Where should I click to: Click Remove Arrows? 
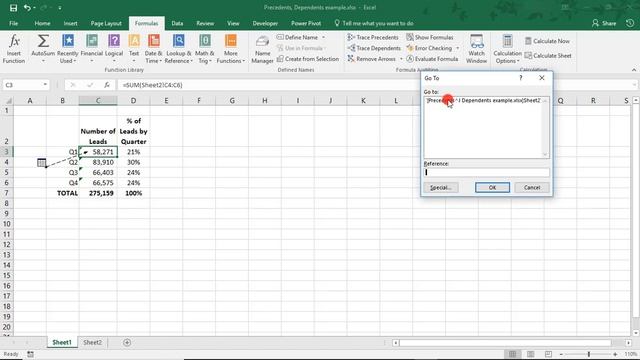[x=371, y=59]
